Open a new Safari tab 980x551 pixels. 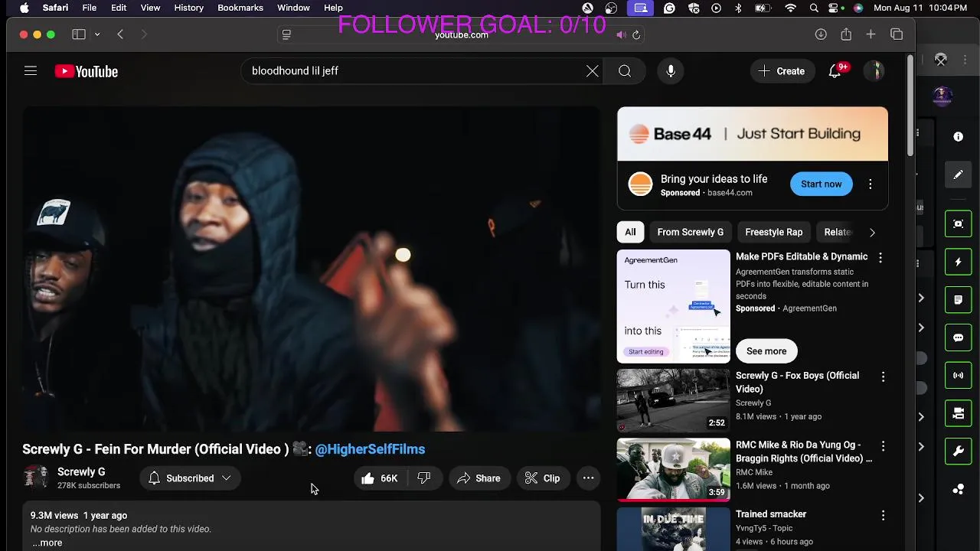point(871,34)
